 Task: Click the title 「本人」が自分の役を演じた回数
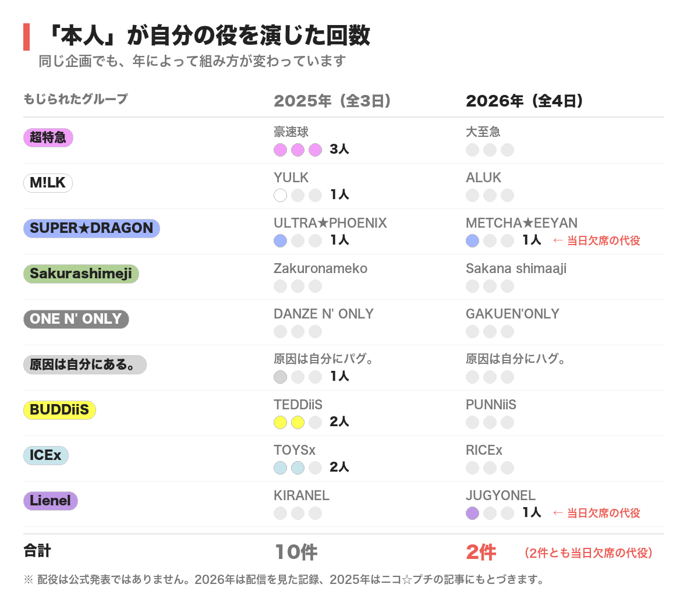[208, 36]
